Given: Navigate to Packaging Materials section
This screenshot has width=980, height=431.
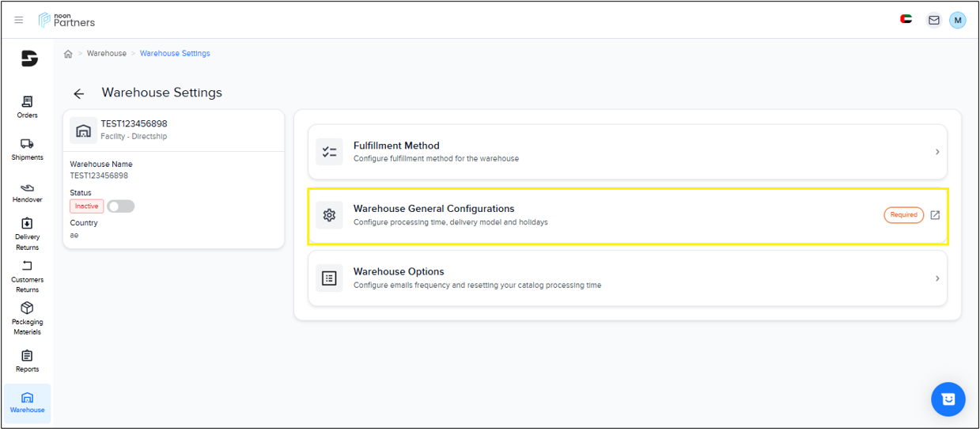Looking at the screenshot, I should 27,318.
